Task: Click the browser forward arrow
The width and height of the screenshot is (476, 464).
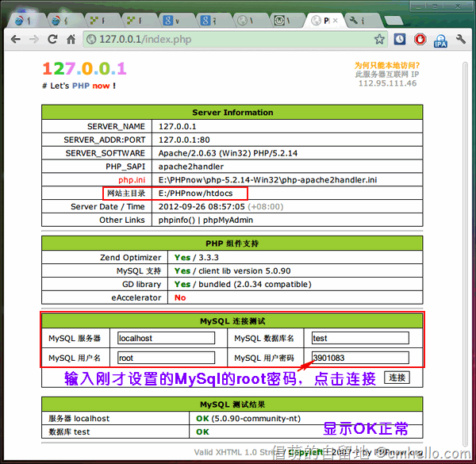Action: [x=33, y=39]
